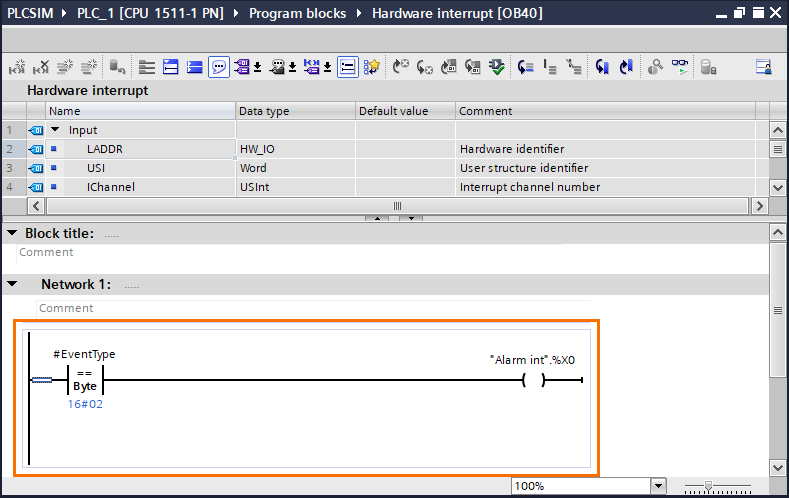This screenshot has height=498, width=789.
Task: Click the down curved arrow with block icon
Action: (x=473, y=67)
